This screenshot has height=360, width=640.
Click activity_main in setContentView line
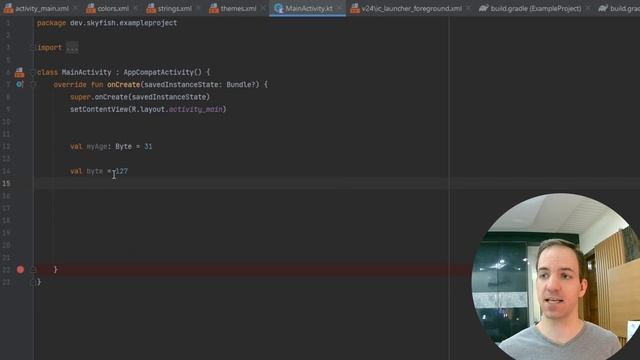pyautogui.click(x=196, y=109)
